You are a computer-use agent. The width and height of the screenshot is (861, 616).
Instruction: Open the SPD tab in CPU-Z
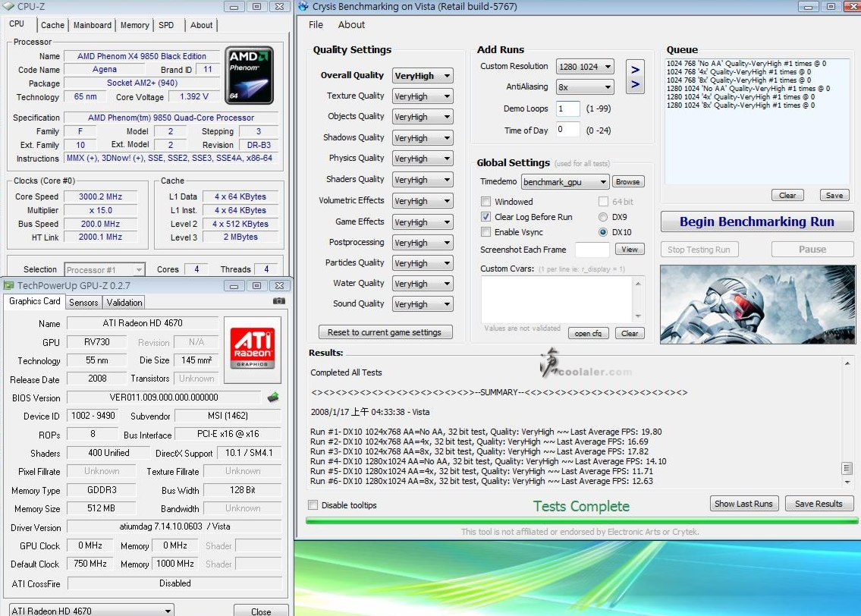click(166, 25)
